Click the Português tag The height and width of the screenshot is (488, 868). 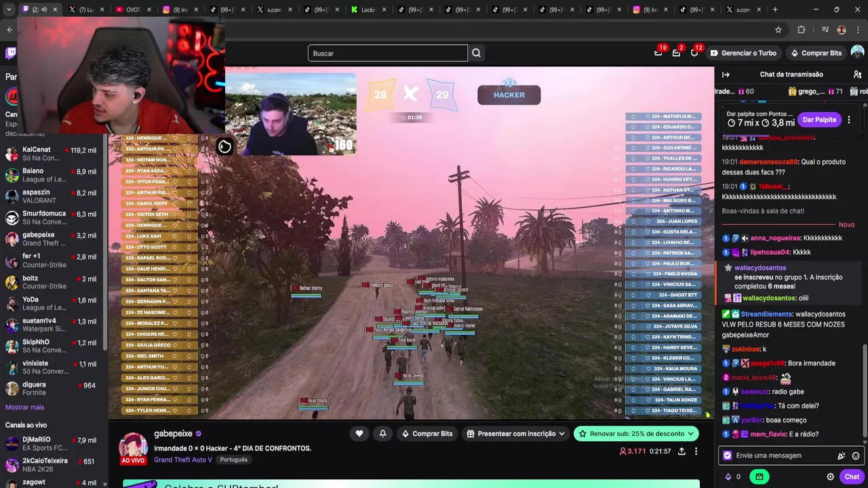(x=234, y=460)
